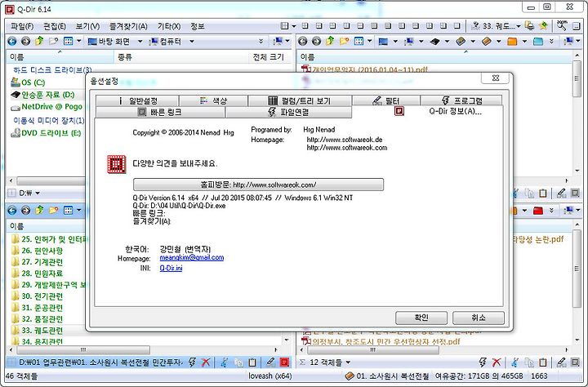This screenshot has height=387, width=588.
Task: Go up one folder in bottom-left pane
Action: (39, 211)
